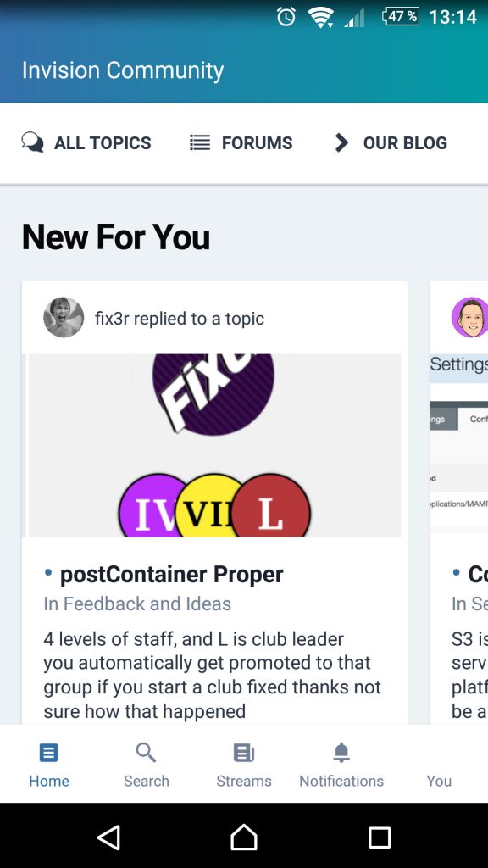Tap the Android back navigation button
The height and width of the screenshot is (868, 488).
click(109, 836)
